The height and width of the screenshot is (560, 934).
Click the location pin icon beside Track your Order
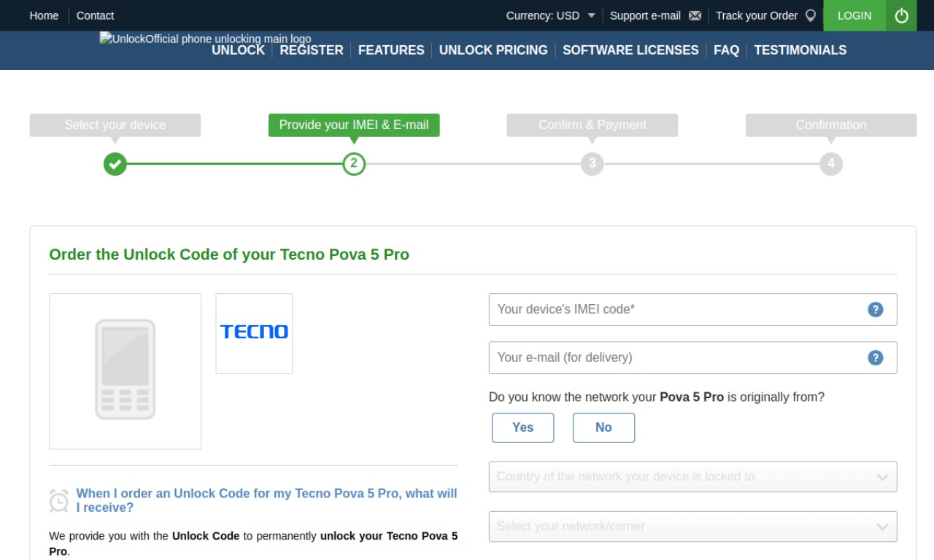(x=810, y=15)
